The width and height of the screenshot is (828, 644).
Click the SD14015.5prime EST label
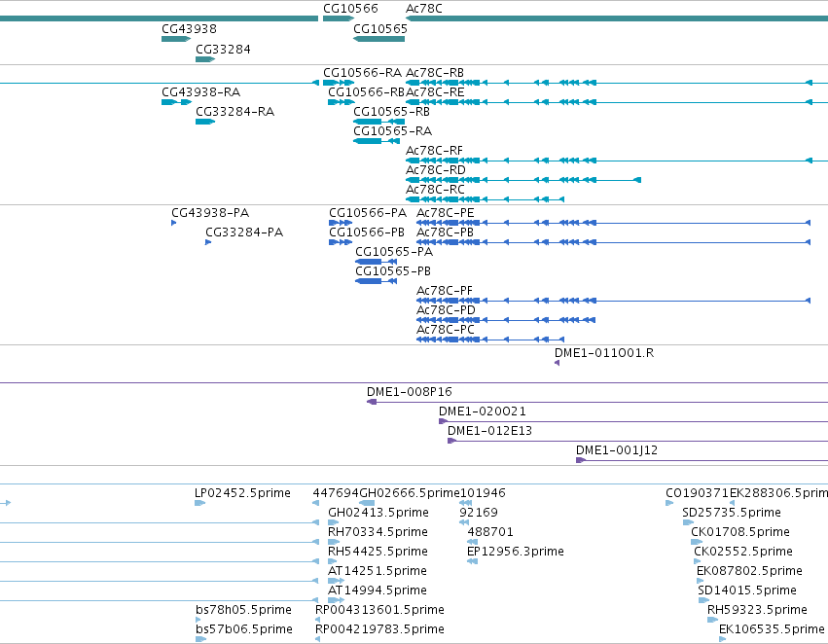[x=746, y=590]
